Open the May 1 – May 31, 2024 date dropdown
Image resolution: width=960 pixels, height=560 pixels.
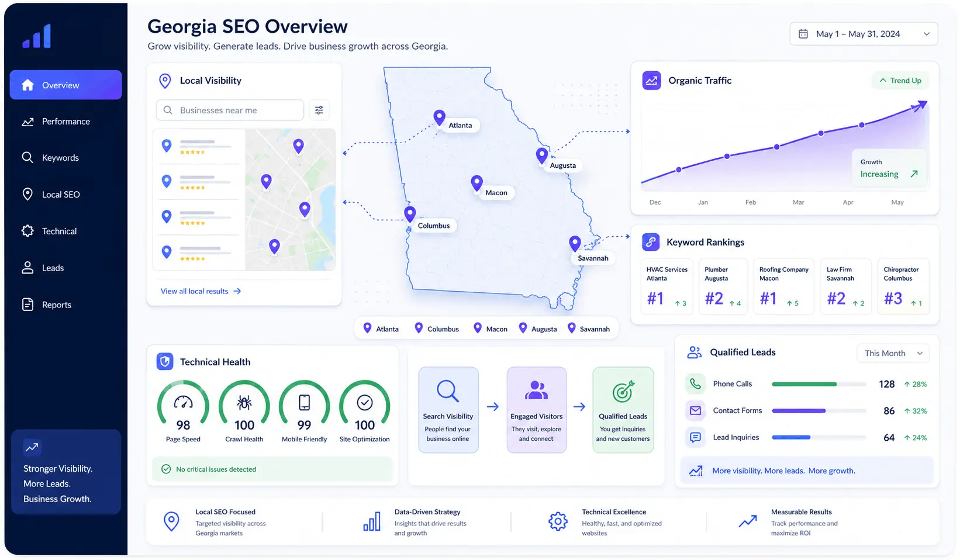click(x=864, y=34)
